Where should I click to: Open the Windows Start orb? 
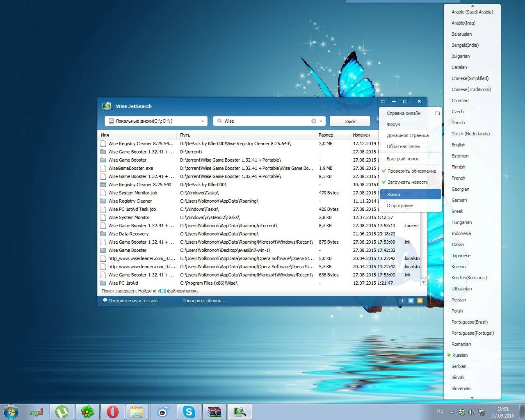pyautogui.click(x=11, y=412)
